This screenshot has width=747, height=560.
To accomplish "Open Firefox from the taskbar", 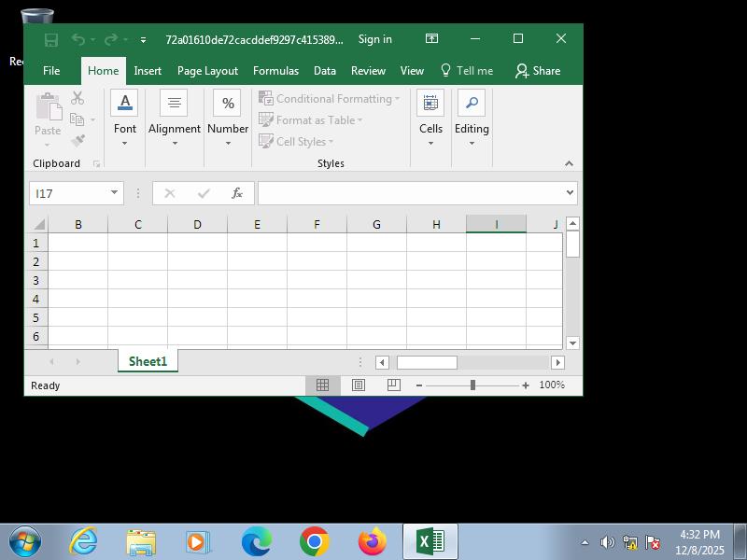I will coord(372,541).
